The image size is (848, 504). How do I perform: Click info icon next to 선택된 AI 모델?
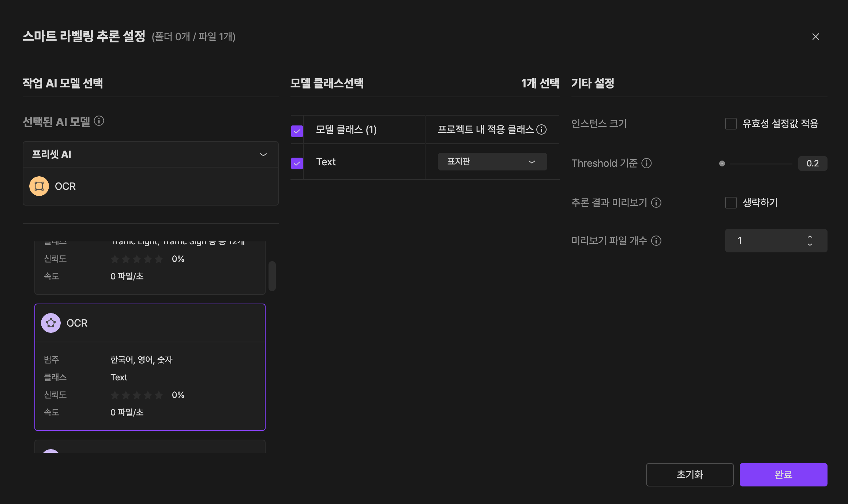(99, 121)
